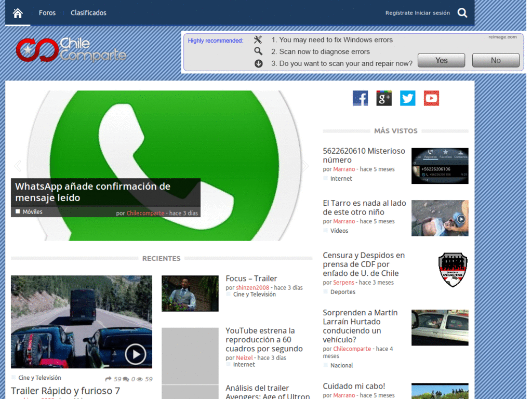Select Deportes category tag

[343, 292]
